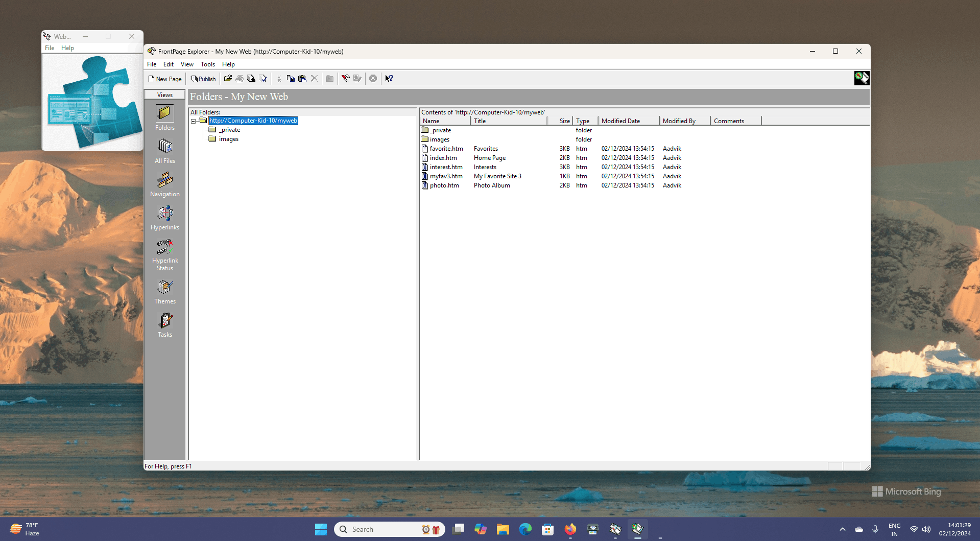This screenshot has width=980, height=541.
Task: Open the Tasks view
Action: 165,325
